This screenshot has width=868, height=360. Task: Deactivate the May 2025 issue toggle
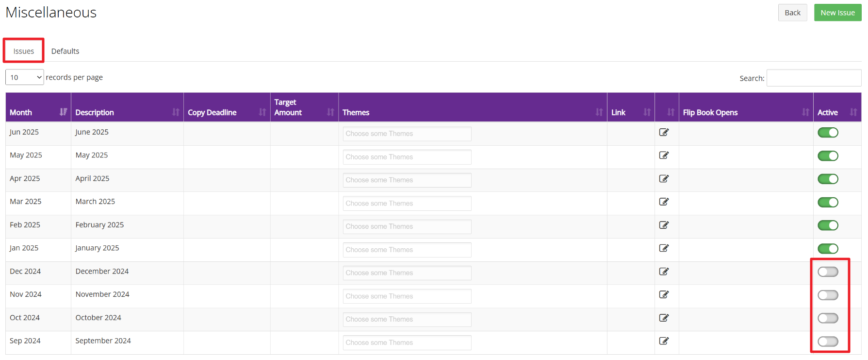[x=828, y=156]
